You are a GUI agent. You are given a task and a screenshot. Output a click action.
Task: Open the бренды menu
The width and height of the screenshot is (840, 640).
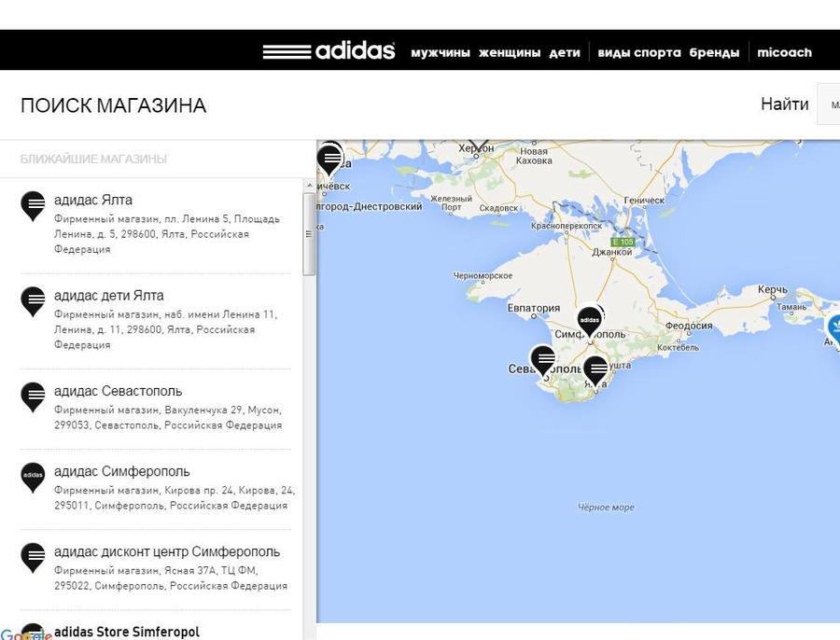pyautogui.click(x=714, y=52)
